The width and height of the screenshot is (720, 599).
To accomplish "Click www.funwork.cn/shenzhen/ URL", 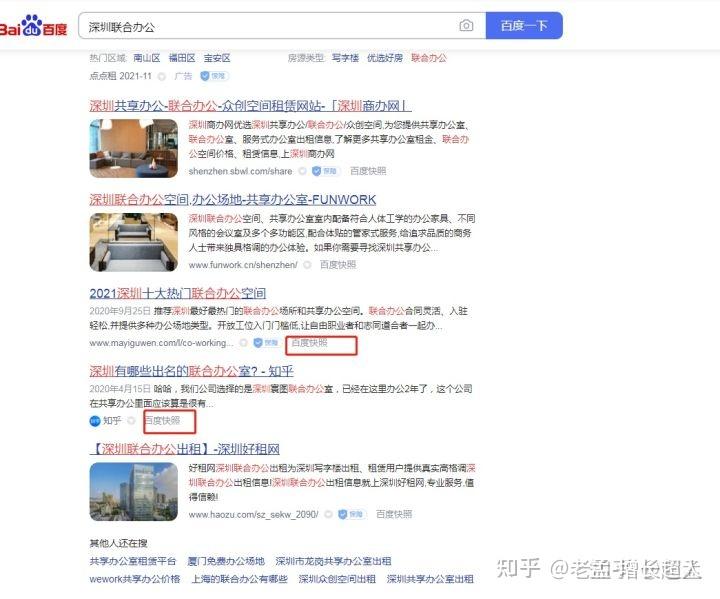I will [243, 265].
